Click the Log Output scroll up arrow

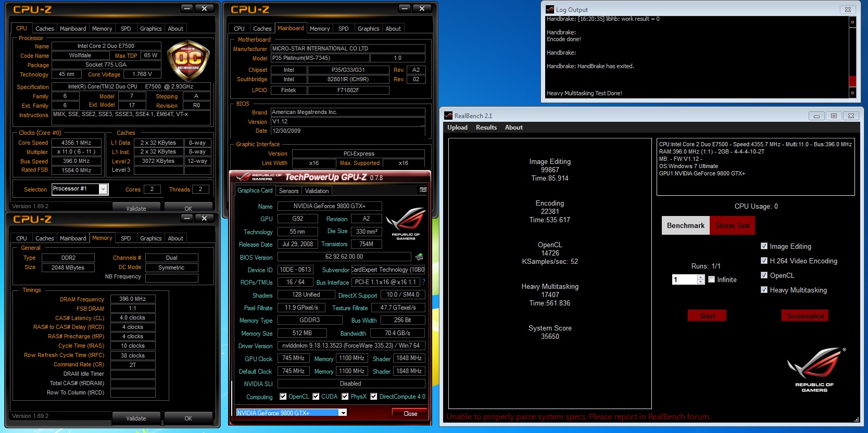[x=852, y=22]
